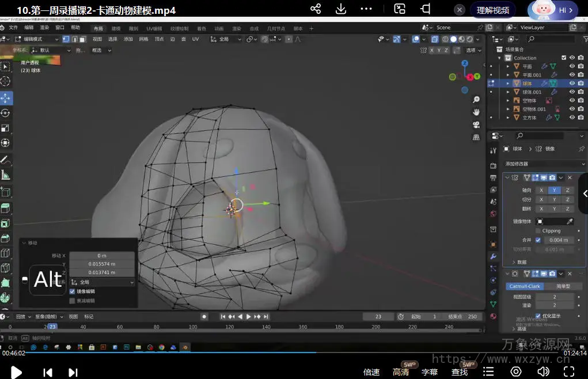Enable the Clipping checkbox

[538, 231]
